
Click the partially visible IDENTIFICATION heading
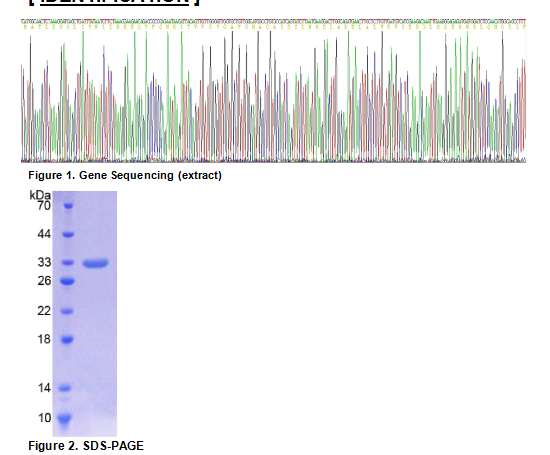pos(114,2)
